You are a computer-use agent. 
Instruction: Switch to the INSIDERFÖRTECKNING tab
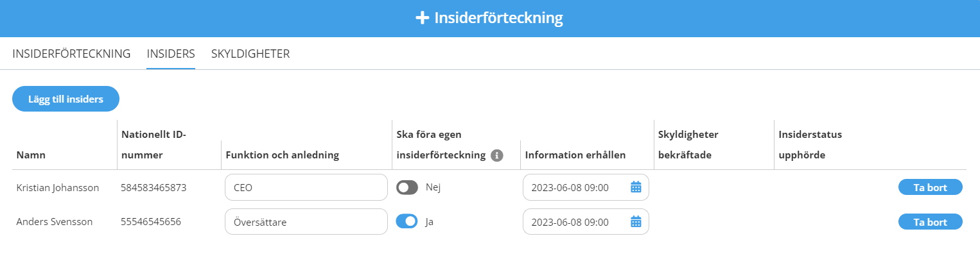72,54
